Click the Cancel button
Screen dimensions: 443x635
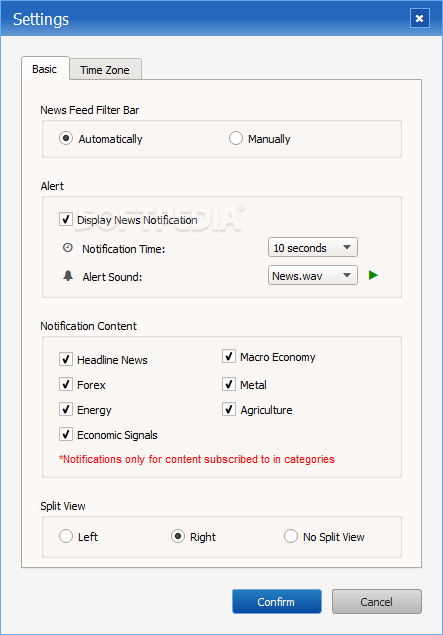click(377, 601)
